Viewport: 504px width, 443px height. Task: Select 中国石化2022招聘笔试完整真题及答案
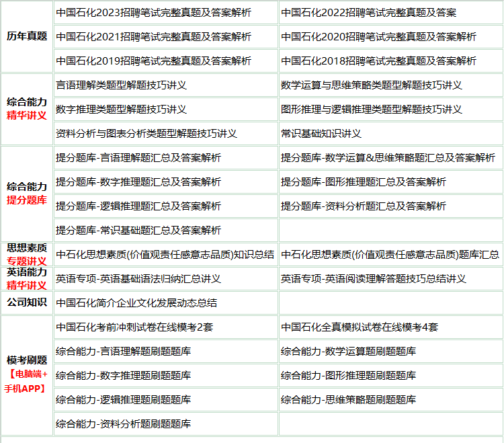369,13
